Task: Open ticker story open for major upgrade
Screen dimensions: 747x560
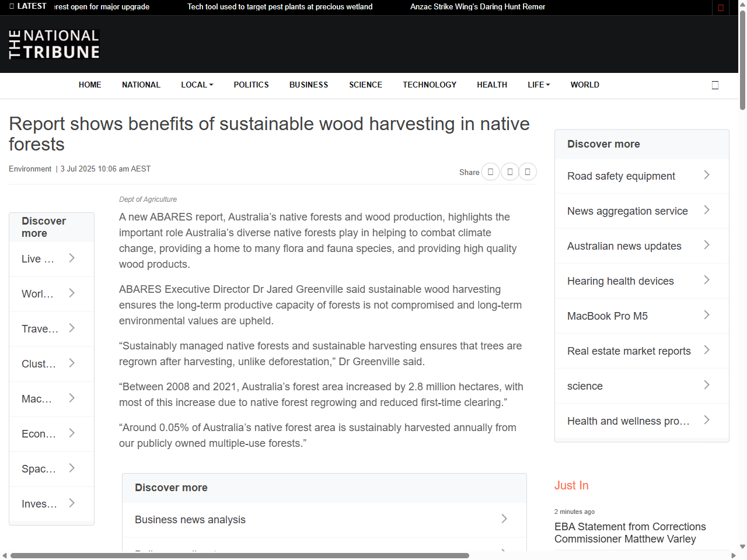Action: (x=102, y=7)
